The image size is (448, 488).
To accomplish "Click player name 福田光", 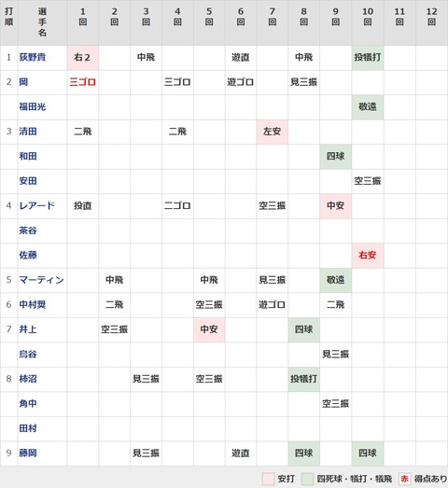I will click(33, 106).
